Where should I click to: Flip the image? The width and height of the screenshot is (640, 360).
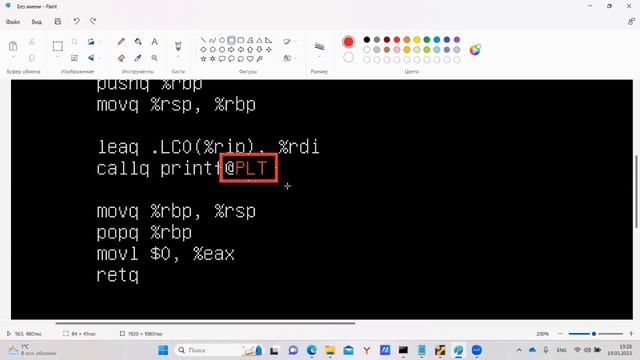[x=91, y=58]
